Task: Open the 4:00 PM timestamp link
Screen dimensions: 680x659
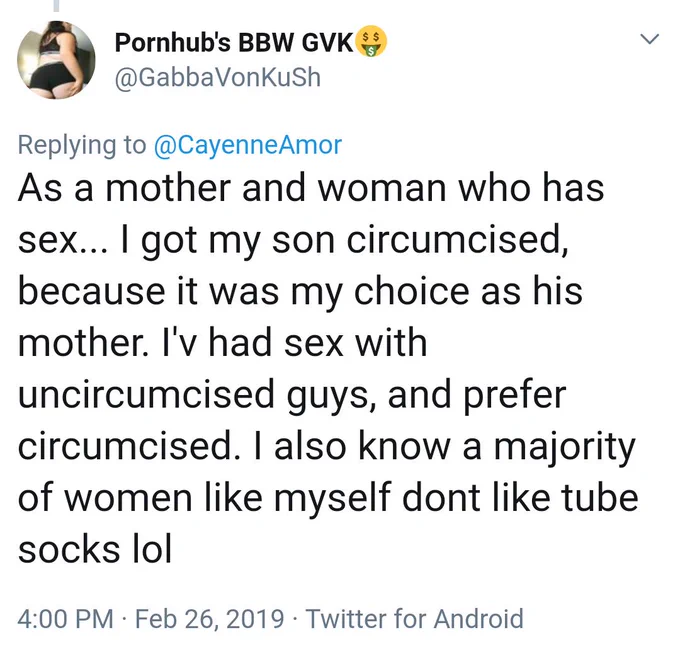Action: [x=65, y=618]
